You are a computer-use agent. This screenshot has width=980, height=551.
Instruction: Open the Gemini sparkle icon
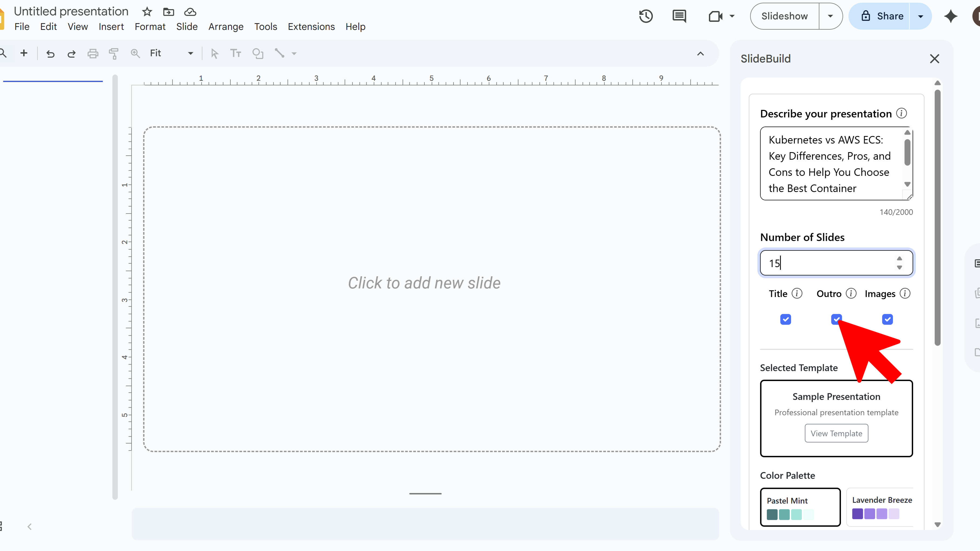pyautogui.click(x=951, y=16)
